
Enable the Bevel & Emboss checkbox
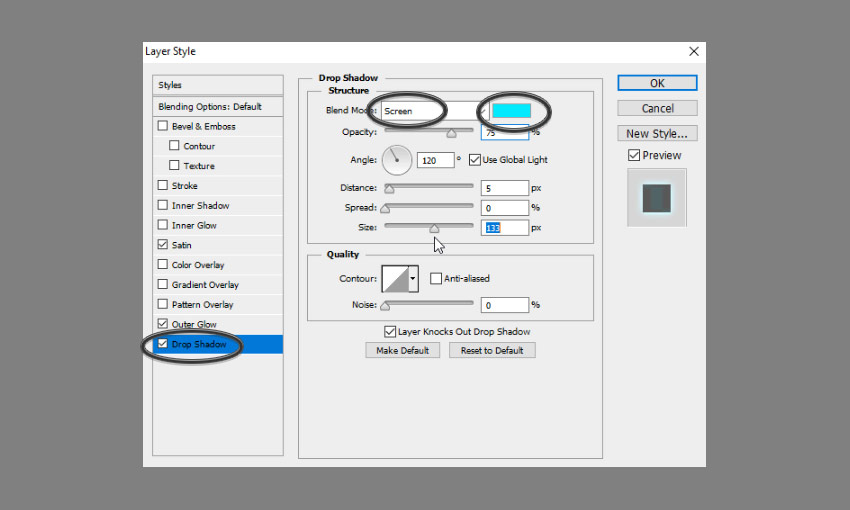(163, 126)
